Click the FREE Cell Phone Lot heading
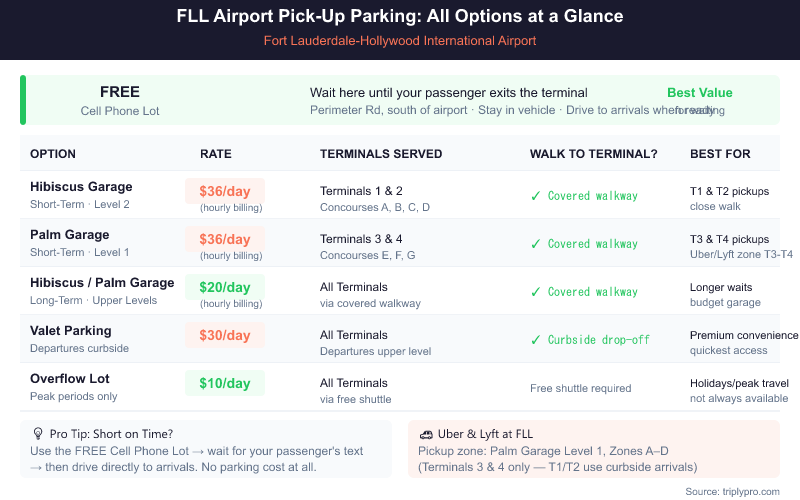Viewport: 800px width, 500px height. [120, 92]
